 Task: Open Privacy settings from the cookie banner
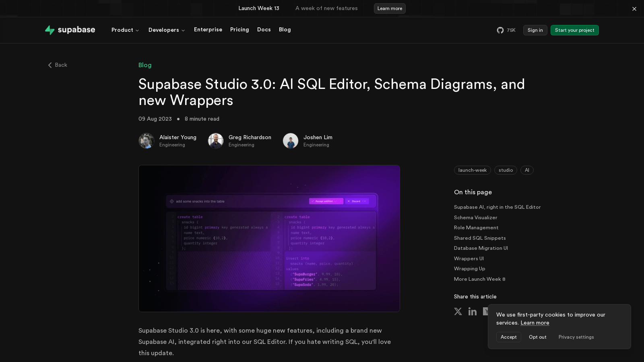pyautogui.click(x=576, y=337)
